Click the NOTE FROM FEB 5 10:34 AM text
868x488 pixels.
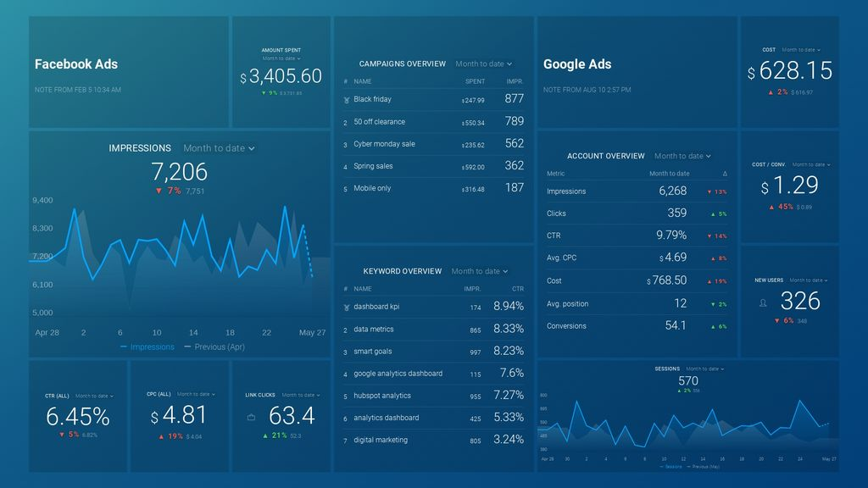77,90
